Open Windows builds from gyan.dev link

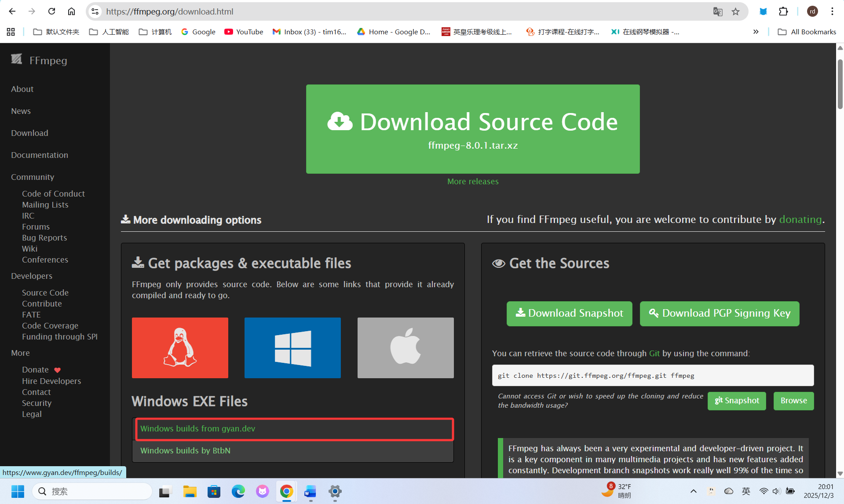pyautogui.click(x=197, y=428)
